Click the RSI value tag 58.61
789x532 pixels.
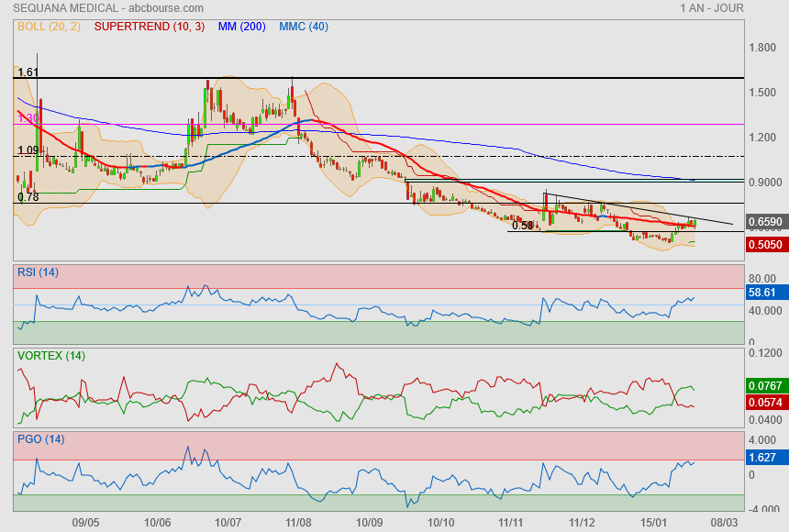point(764,292)
